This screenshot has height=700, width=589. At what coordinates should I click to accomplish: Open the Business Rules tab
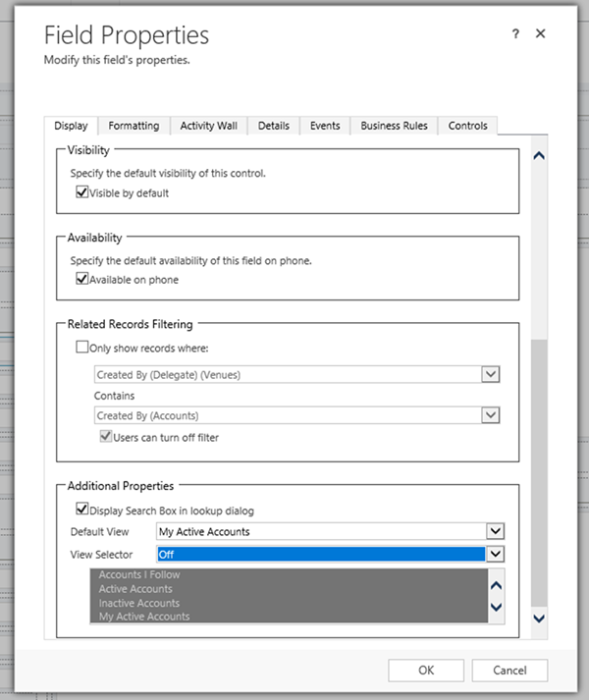point(394,126)
